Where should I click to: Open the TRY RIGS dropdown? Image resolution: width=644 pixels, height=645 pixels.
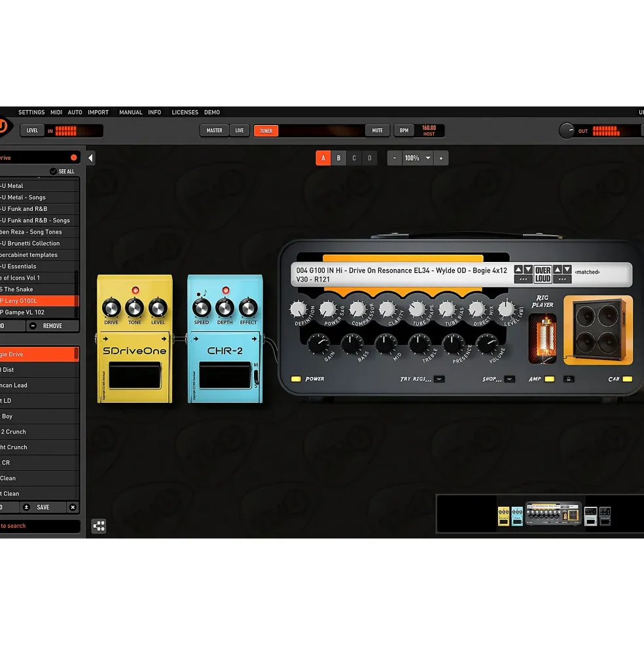tap(438, 379)
